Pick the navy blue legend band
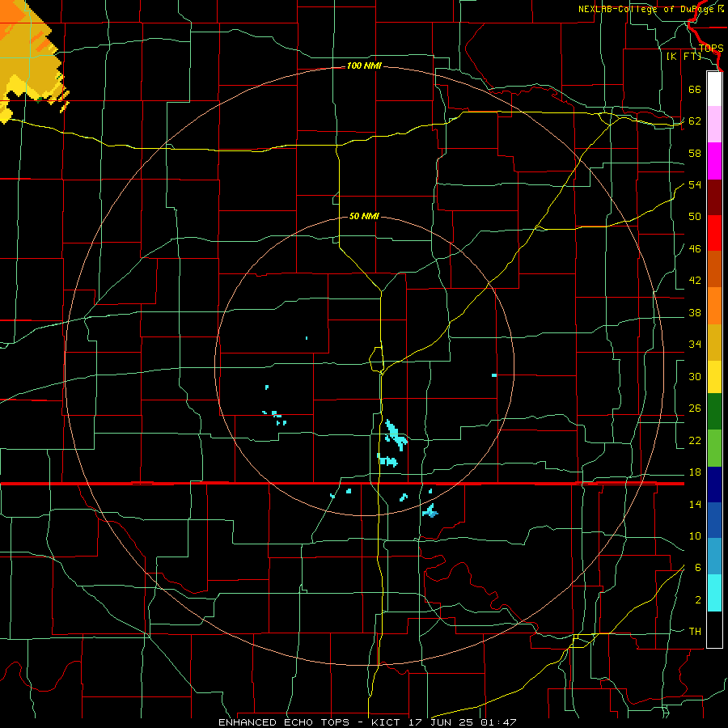 click(x=714, y=485)
